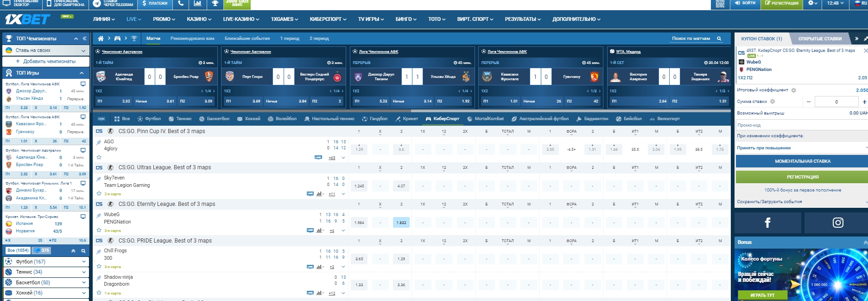This screenshot has height=301, width=868.
Task: Open statistics chart for Sky7even match
Action: (x=320, y=194)
